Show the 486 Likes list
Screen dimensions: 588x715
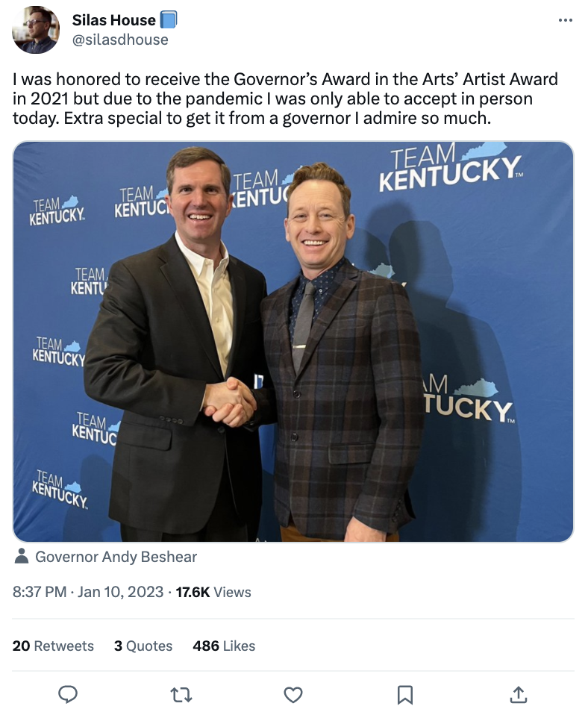coord(224,646)
